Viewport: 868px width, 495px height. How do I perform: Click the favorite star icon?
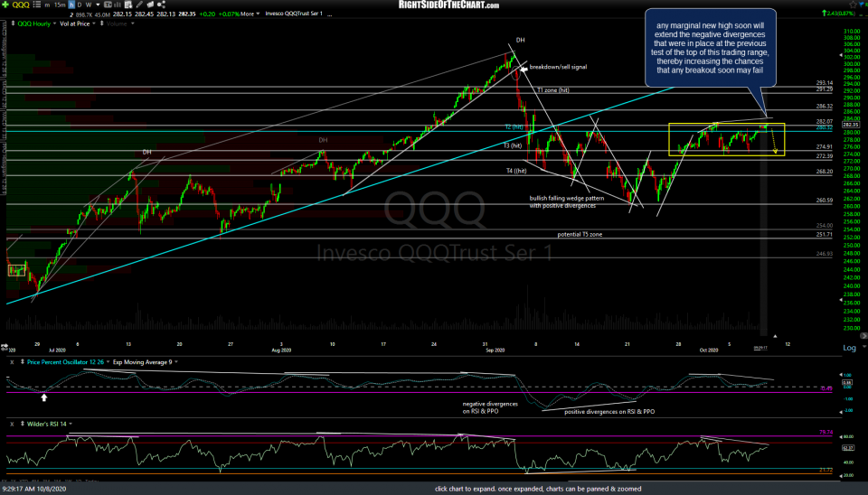853,5
